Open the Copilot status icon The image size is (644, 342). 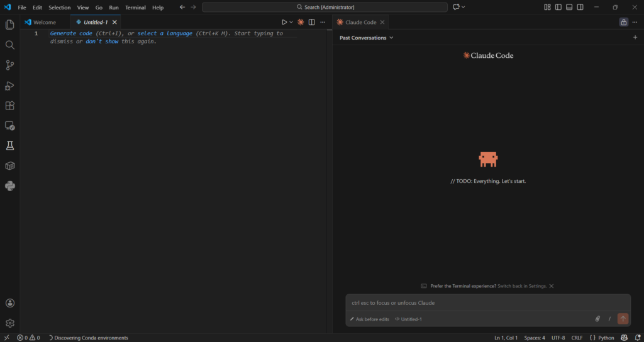(x=625, y=338)
